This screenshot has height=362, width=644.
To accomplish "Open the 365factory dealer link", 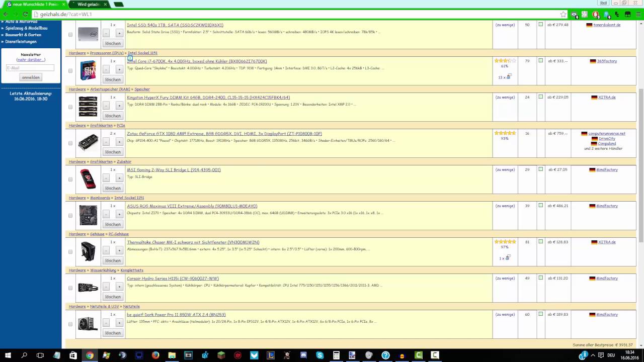I will coord(607,61).
